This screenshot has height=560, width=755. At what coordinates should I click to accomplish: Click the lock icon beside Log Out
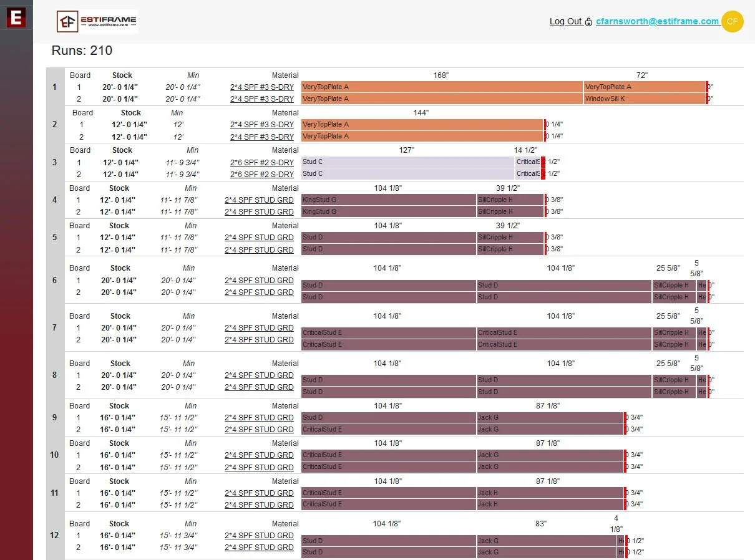pos(589,21)
